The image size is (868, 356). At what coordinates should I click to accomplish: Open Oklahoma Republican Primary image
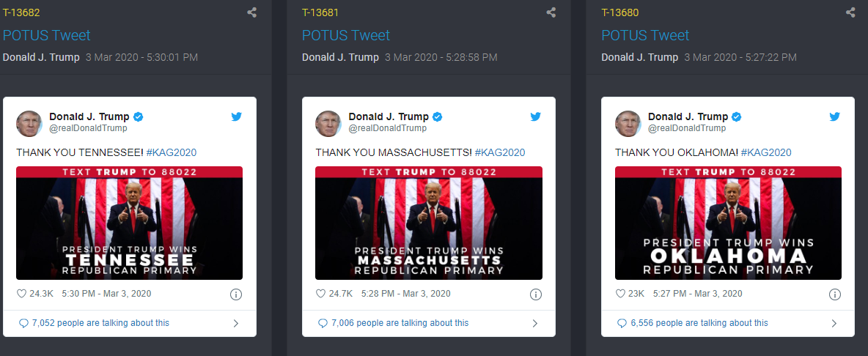click(728, 223)
